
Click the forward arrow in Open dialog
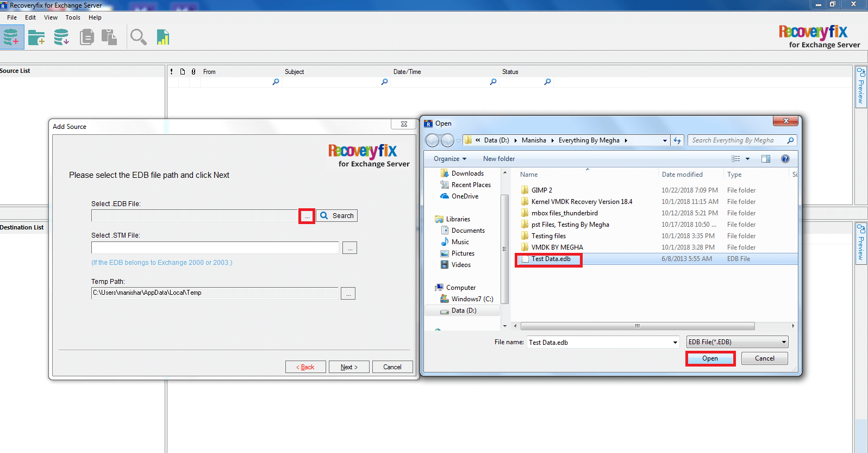pos(447,141)
